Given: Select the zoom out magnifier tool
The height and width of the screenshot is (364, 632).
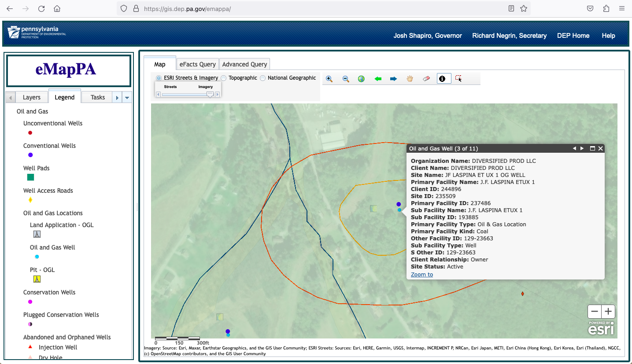Looking at the screenshot, I should (346, 79).
